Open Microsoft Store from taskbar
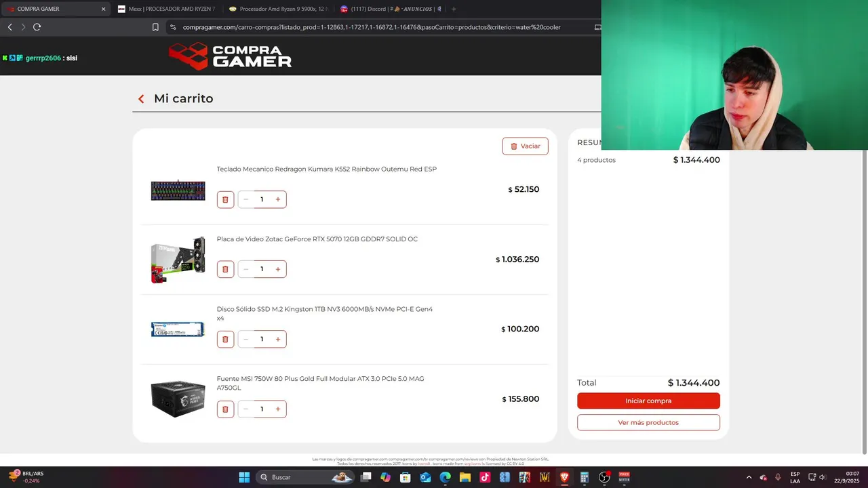Image resolution: width=868 pixels, height=488 pixels. coord(406,477)
